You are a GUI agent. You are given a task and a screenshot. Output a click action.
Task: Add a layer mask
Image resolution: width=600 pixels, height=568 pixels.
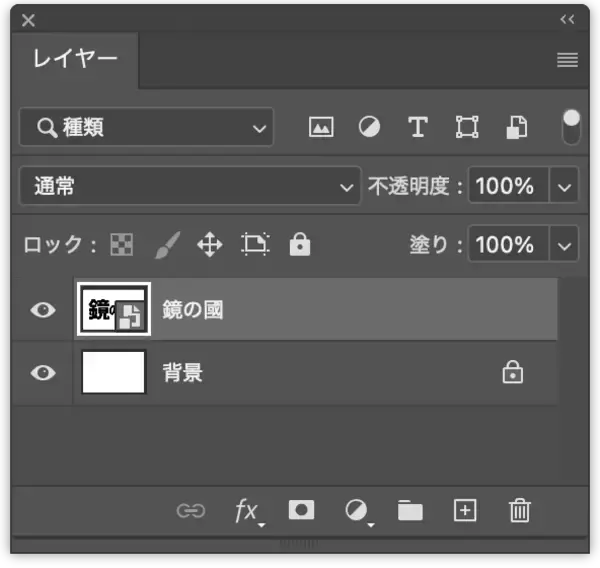point(301,510)
